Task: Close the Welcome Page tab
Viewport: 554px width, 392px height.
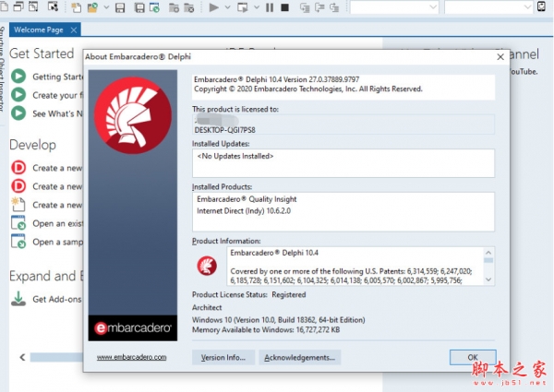Action: [74, 30]
